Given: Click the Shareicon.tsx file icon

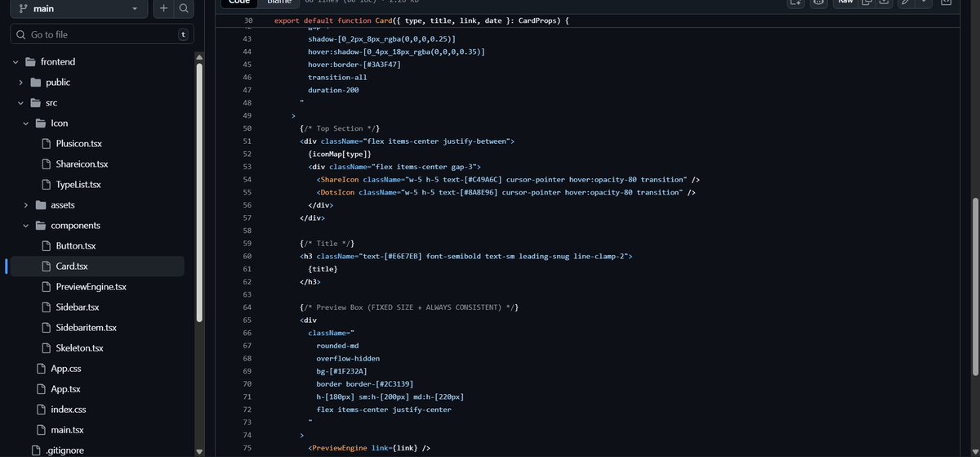Looking at the screenshot, I should (x=46, y=164).
